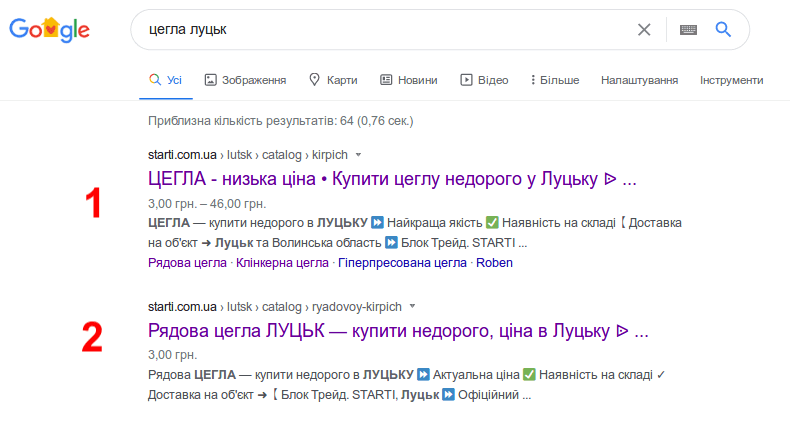This screenshot has height=426, width=790.
Task: Select the Усі tab
Action: click(165, 80)
